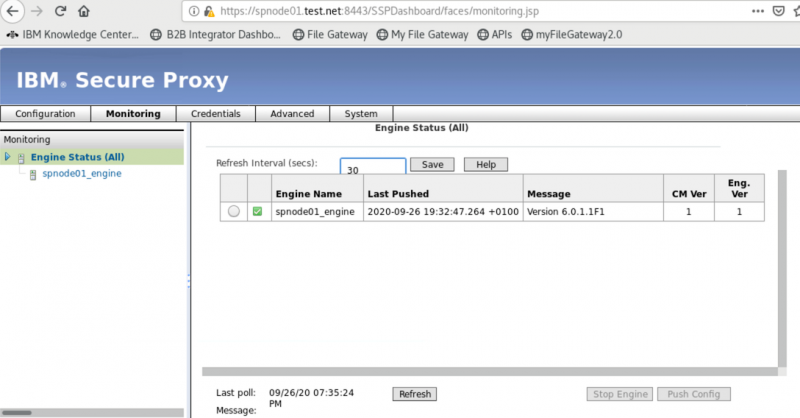Click the panel splitter collapse handle
Image resolution: width=800 pixels, height=418 pixels.
coord(189,281)
